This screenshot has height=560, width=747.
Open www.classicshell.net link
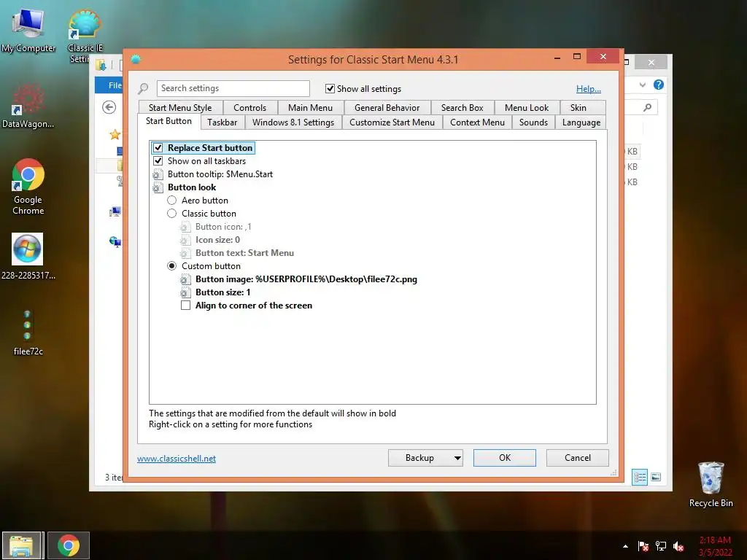pos(177,459)
